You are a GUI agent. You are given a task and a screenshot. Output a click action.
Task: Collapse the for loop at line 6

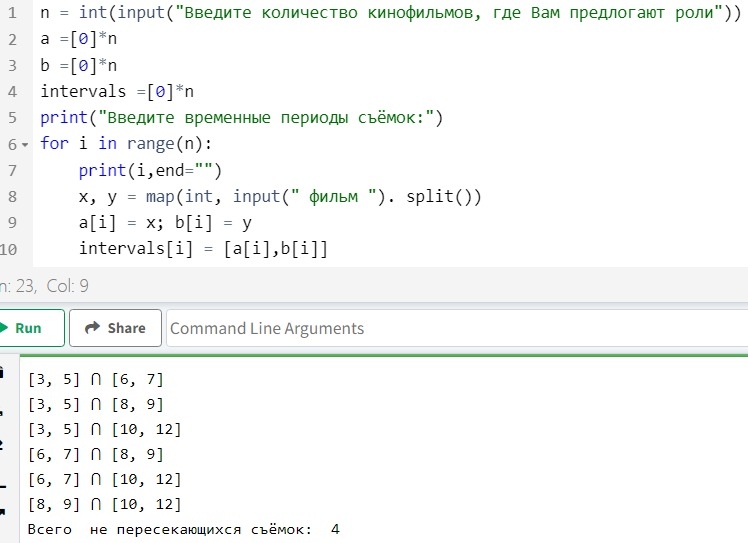tap(25, 144)
